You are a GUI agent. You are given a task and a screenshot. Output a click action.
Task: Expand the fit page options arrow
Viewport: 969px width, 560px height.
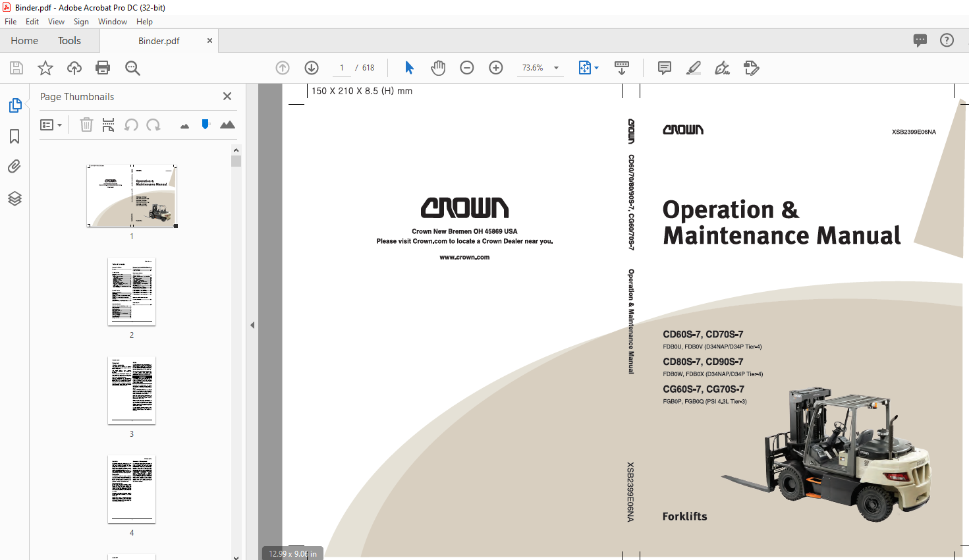597,68
